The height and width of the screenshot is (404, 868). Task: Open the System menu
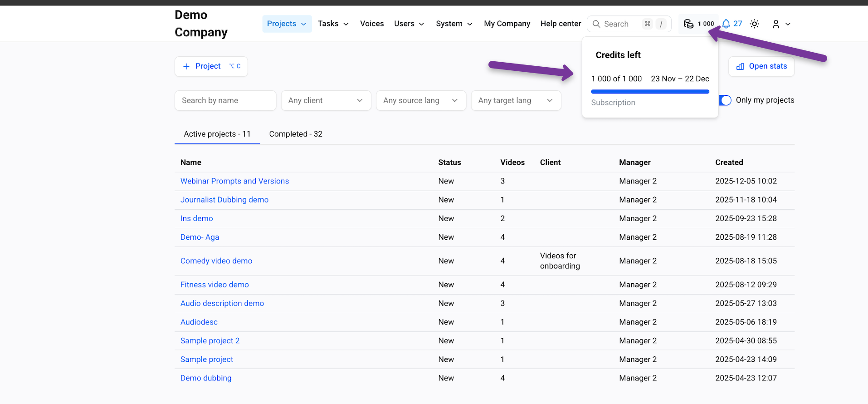[454, 24]
